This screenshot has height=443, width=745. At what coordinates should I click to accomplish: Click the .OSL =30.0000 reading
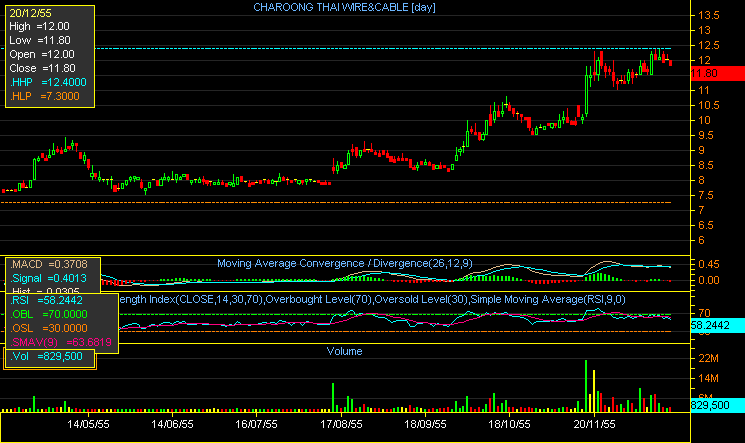(x=49, y=328)
